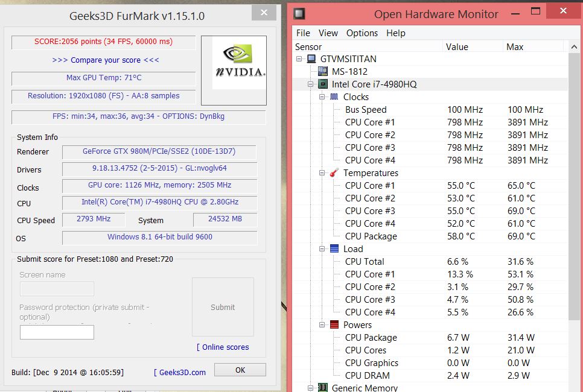Collapse the Powers section
Screen dimensions: 583x392
tap(322, 324)
